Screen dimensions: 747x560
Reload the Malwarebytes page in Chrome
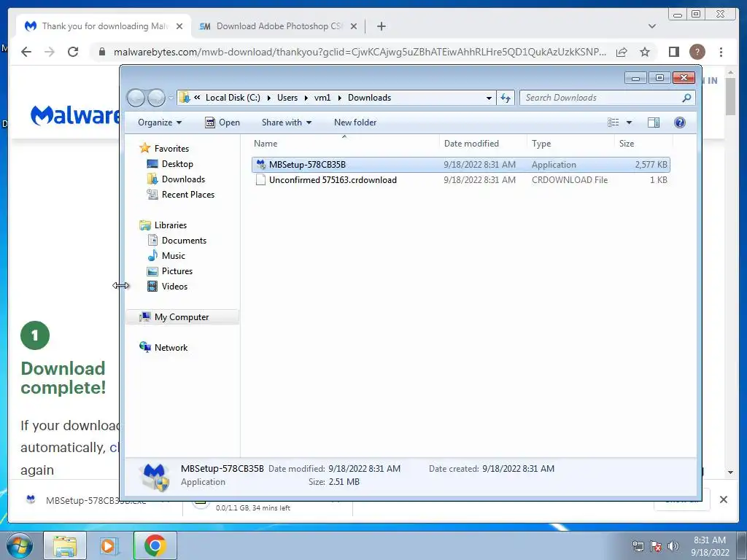tap(73, 52)
